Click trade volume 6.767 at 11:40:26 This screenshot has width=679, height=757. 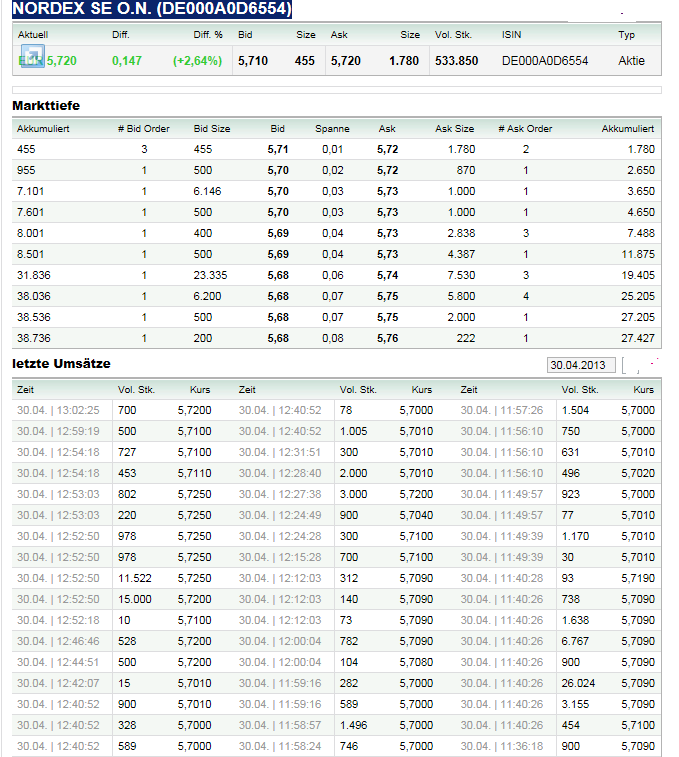click(x=575, y=642)
